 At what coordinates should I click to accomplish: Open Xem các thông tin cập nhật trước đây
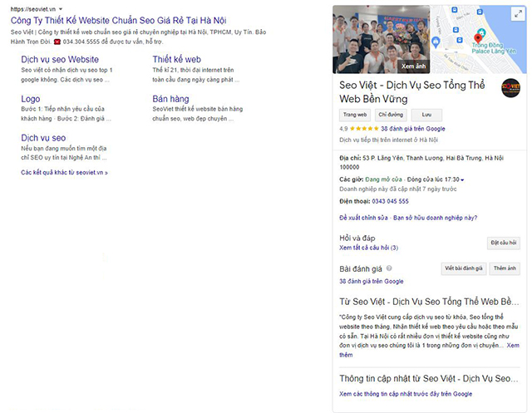tap(406, 394)
